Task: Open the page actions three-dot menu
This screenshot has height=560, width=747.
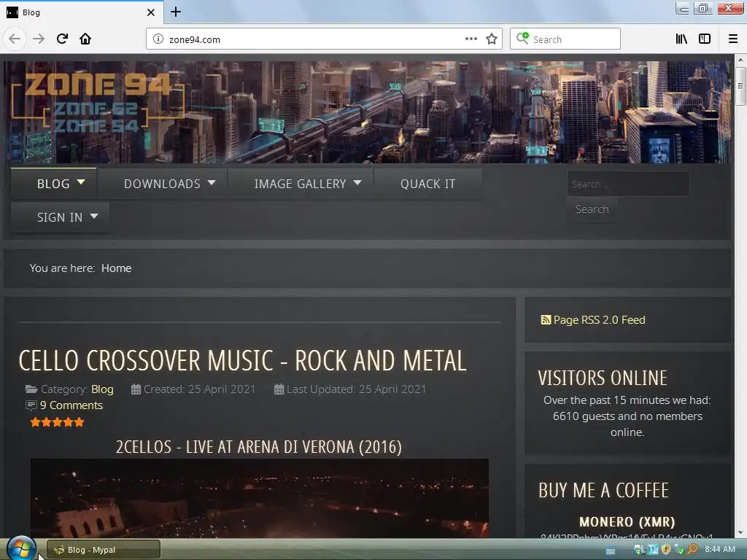Action: click(x=471, y=39)
